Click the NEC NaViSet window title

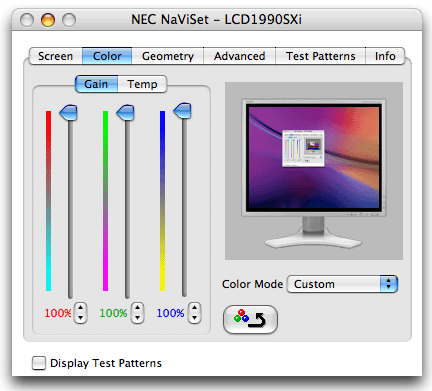pyautogui.click(x=216, y=19)
